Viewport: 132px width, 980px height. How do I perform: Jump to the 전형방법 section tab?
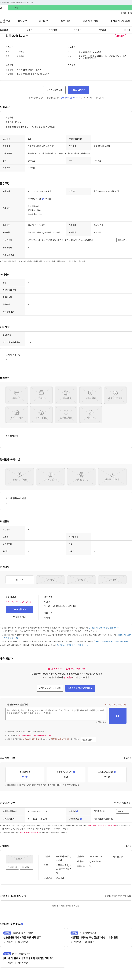102,30
